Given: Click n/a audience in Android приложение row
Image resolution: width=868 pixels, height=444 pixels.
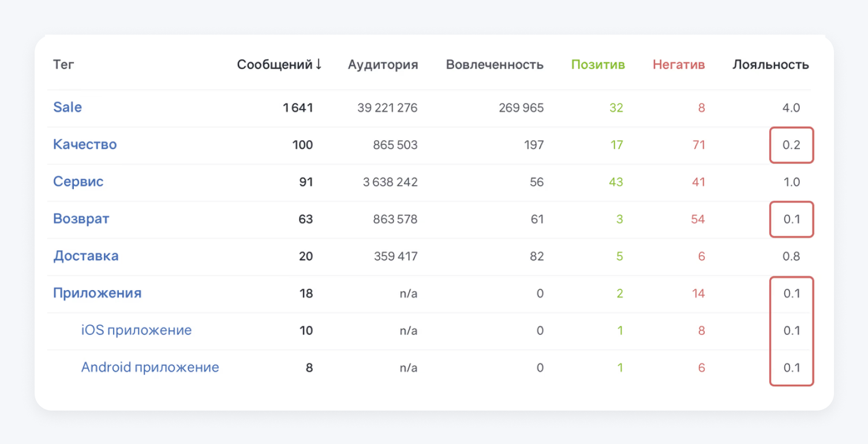Looking at the screenshot, I should tap(409, 367).
